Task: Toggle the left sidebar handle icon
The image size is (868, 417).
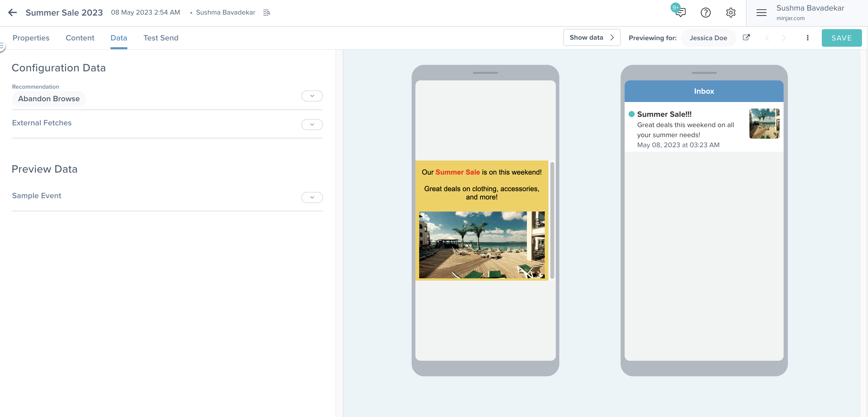Action: [2, 46]
